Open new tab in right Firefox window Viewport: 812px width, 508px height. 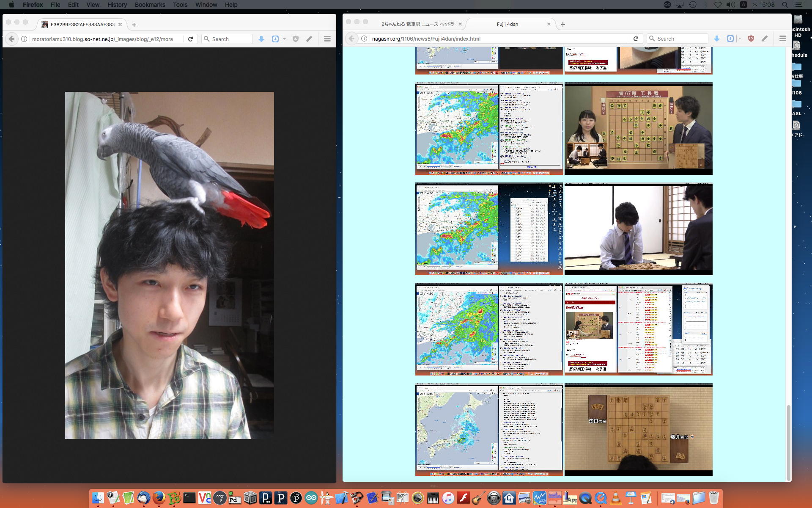(x=562, y=24)
